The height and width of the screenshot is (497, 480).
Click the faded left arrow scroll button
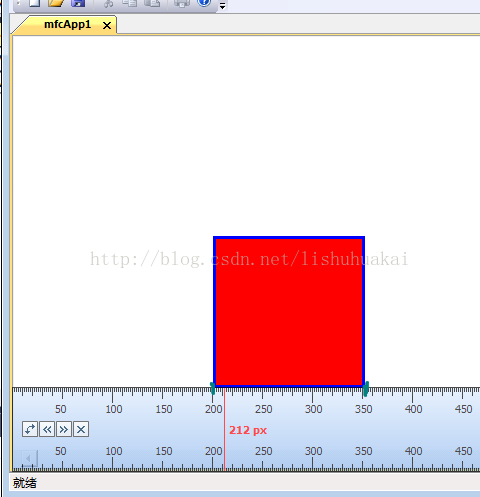[29, 459]
